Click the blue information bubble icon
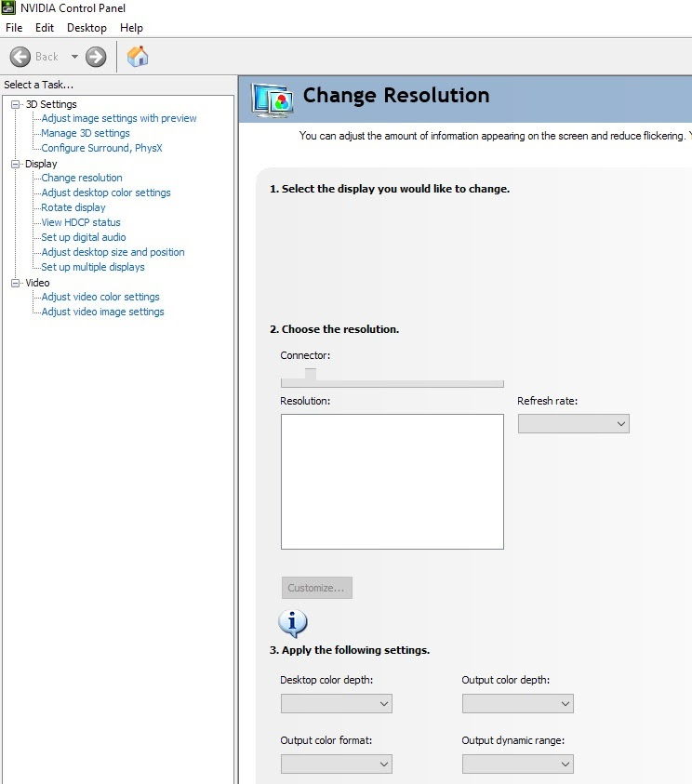 (x=292, y=623)
